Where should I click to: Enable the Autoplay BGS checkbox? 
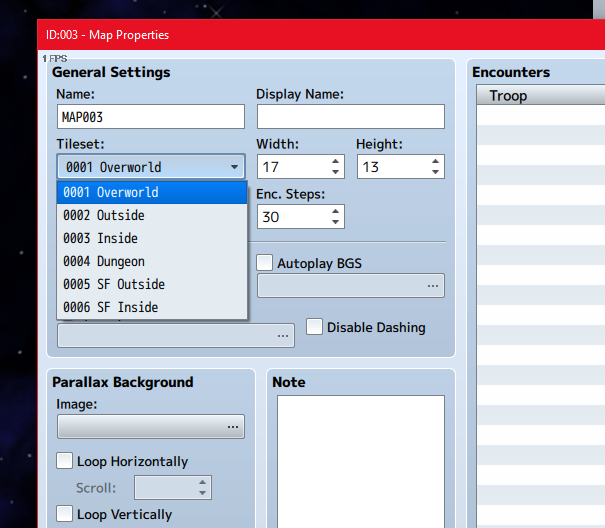click(265, 262)
